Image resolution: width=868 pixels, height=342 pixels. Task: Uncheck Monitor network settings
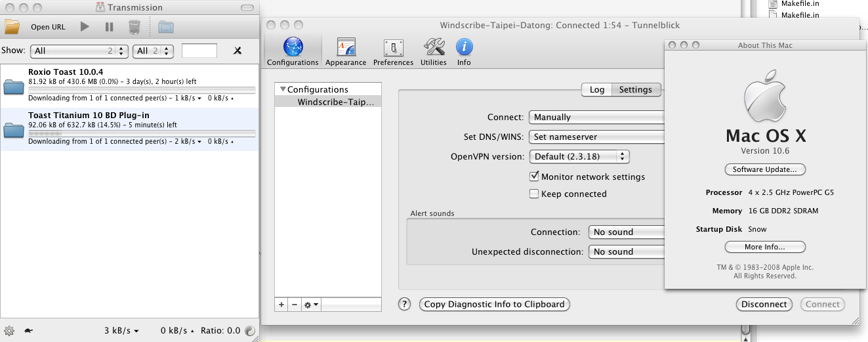click(x=534, y=177)
